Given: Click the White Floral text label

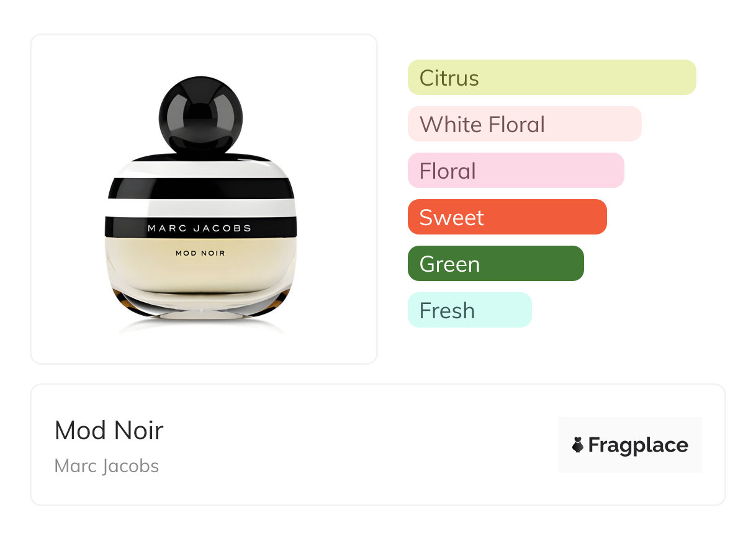Looking at the screenshot, I should [482, 125].
